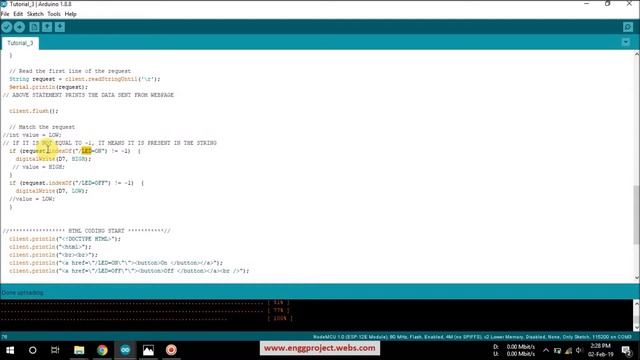The width and height of the screenshot is (640, 360).
Task: Click the volume speaker tray icon
Action: tap(579, 350)
